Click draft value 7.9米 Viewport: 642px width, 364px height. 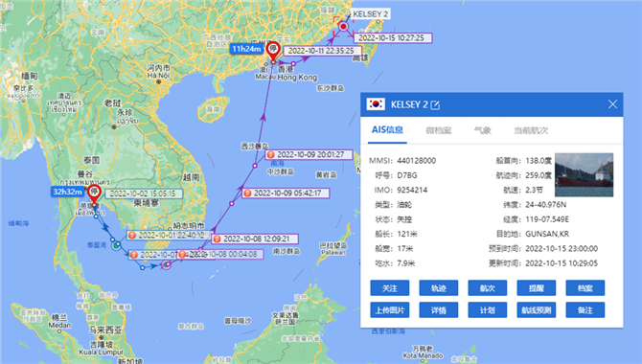click(405, 263)
